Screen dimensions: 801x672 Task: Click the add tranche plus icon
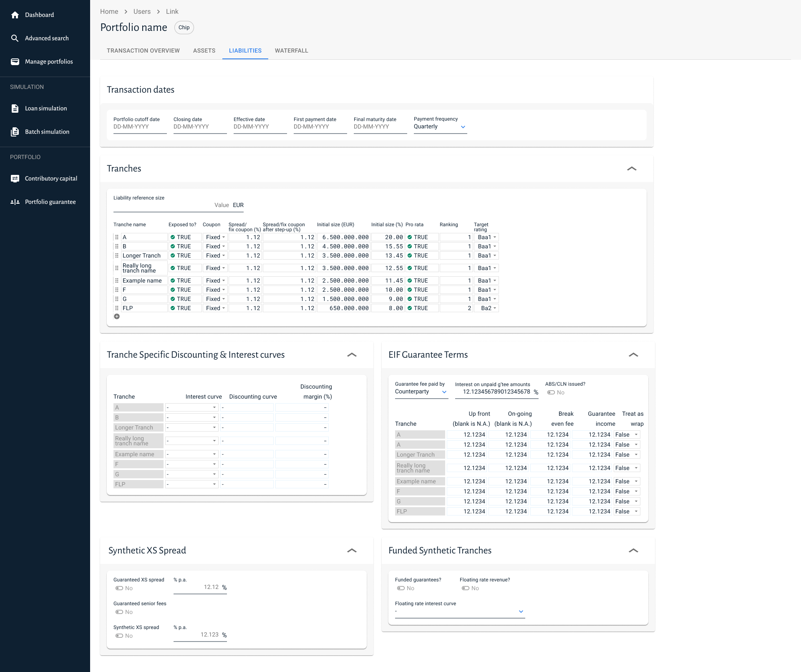(x=117, y=316)
